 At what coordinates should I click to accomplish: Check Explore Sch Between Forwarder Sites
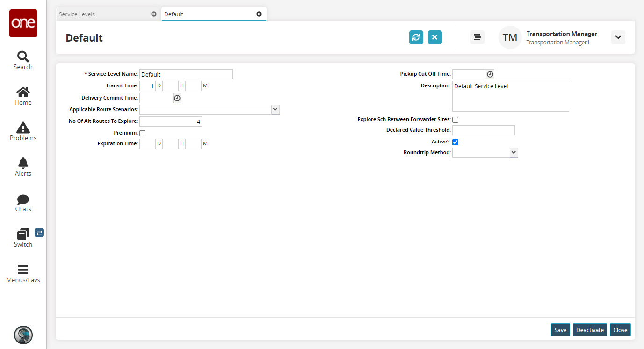click(x=455, y=120)
